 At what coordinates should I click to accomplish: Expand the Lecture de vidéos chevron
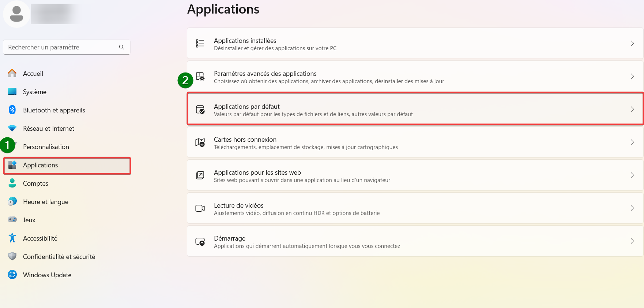pyautogui.click(x=633, y=208)
